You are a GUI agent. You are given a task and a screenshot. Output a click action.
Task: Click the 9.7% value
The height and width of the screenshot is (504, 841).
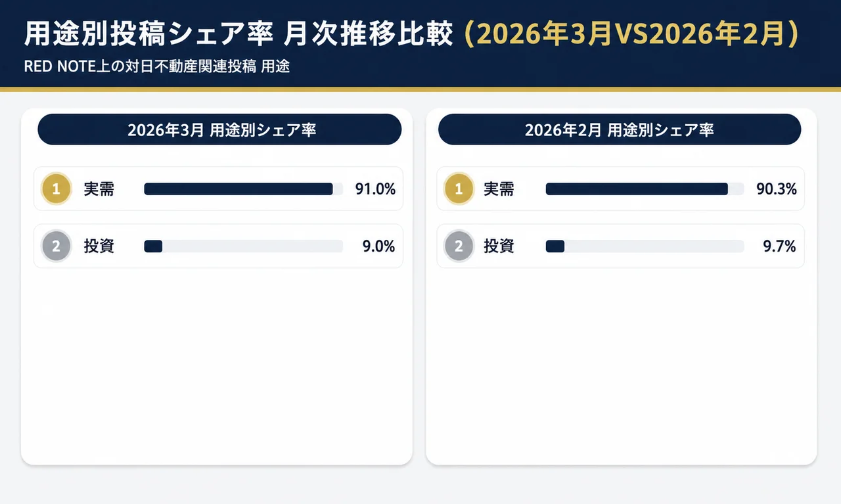[779, 246]
